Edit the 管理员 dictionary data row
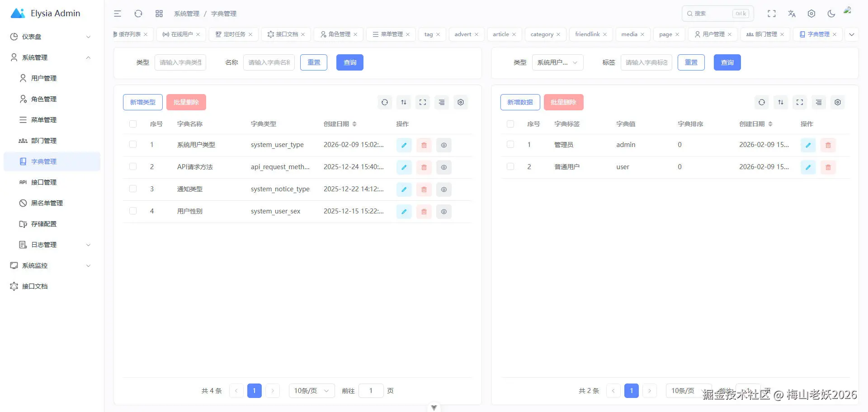The image size is (868, 412). coord(808,145)
